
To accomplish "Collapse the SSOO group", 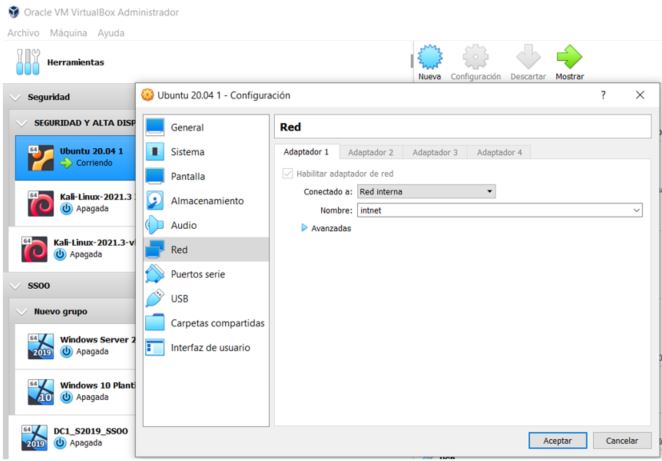I will 15,286.
